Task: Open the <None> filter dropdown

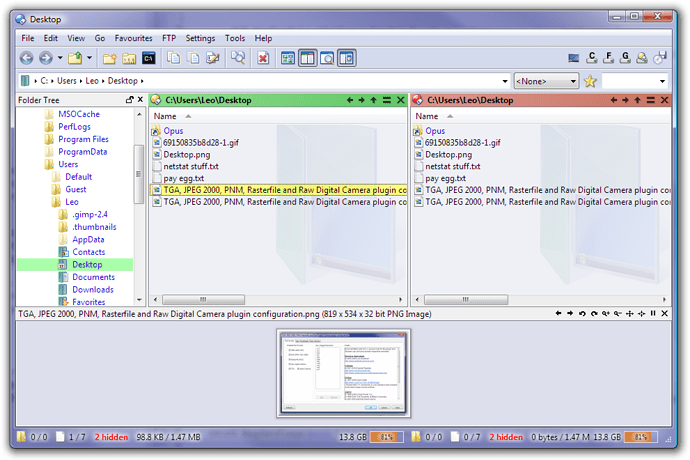Action: [546, 81]
